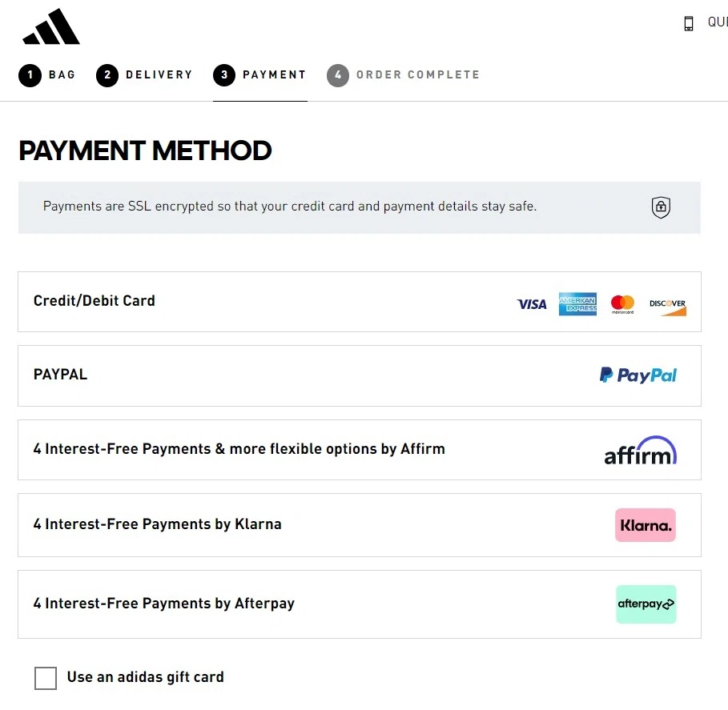This screenshot has width=728, height=710.
Task: Click the ORDER COMPLETE step indicator
Action: (x=403, y=74)
